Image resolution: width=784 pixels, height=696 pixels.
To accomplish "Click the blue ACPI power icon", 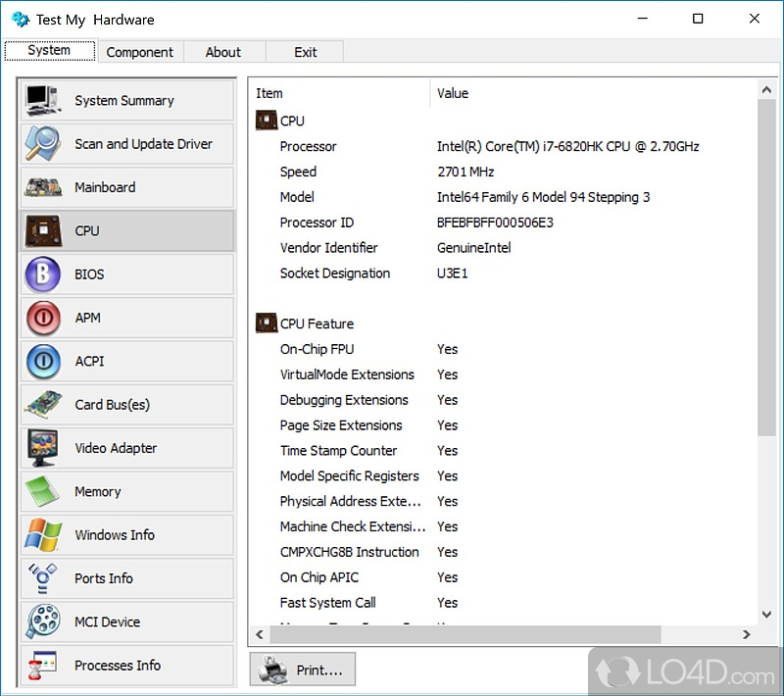I will [x=42, y=361].
